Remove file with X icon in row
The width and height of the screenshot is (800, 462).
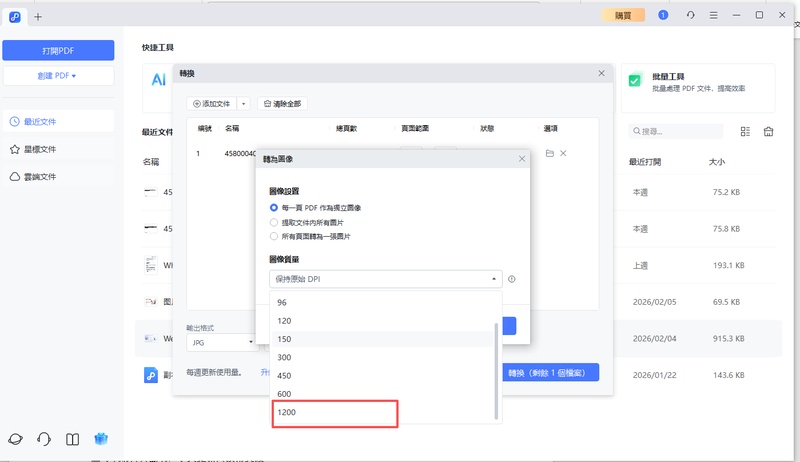click(x=563, y=153)
